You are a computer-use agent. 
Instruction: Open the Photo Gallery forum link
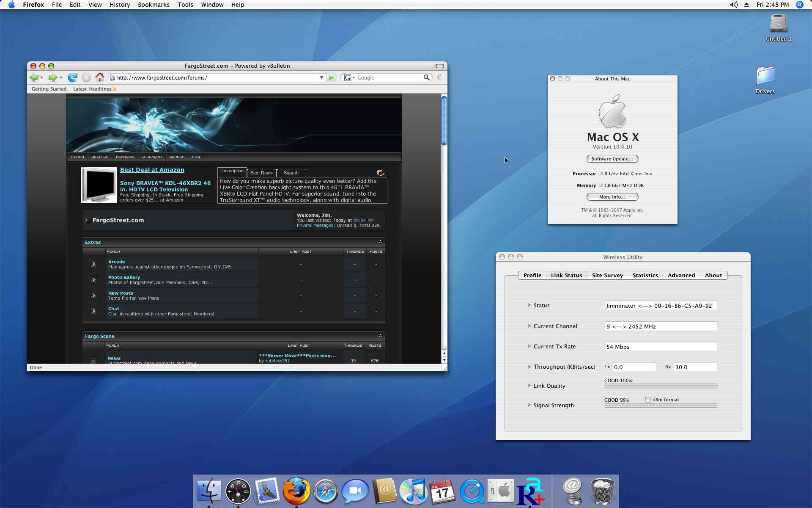(x=124, y=277)
